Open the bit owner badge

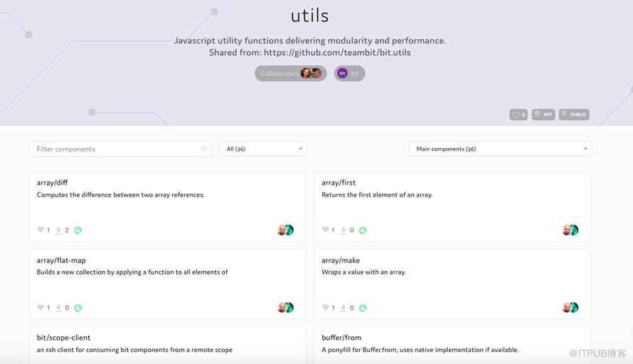[x=350, y=73]
